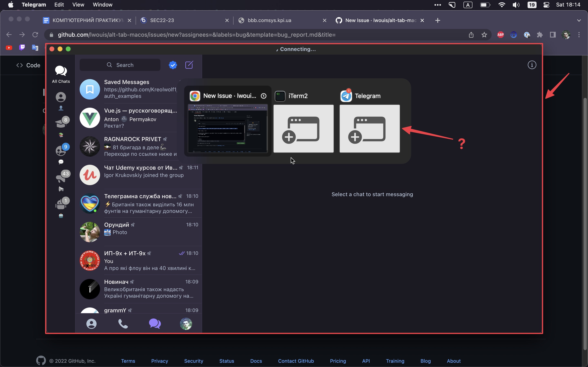
Task: Click the compose new message icon
Action: tap(189, 65)
